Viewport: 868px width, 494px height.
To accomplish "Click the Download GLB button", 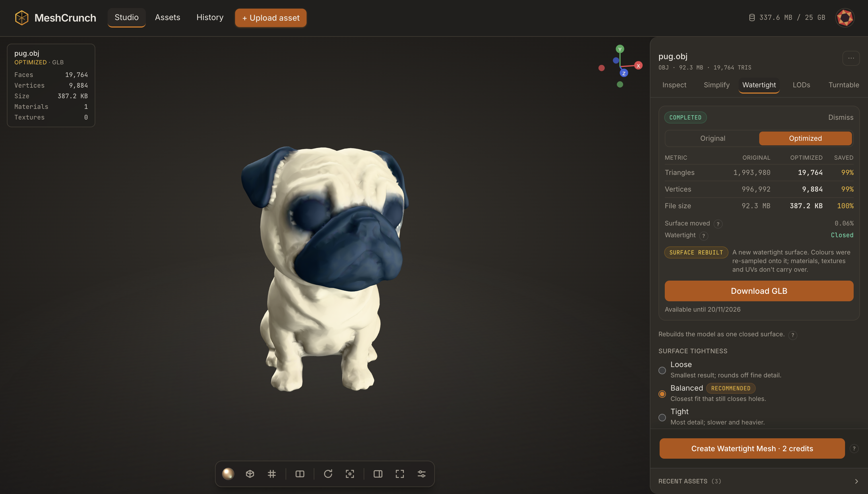I will pos(759,291).
